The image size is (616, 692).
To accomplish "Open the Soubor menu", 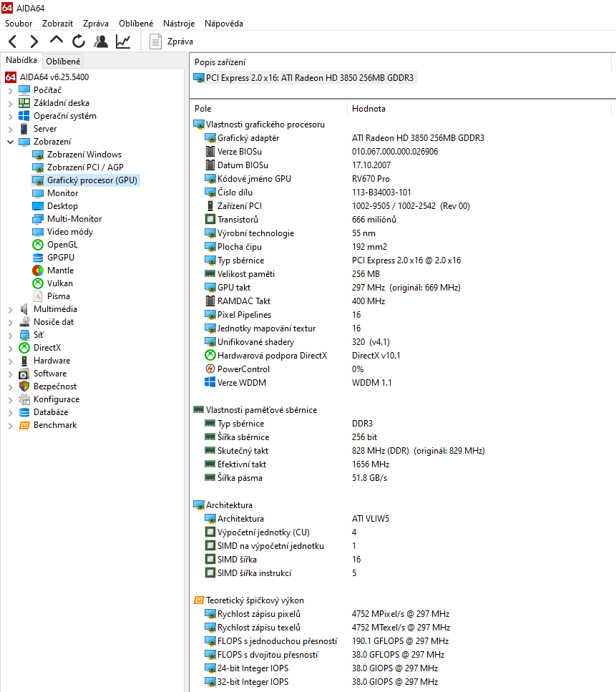I will tap(19, 24).
